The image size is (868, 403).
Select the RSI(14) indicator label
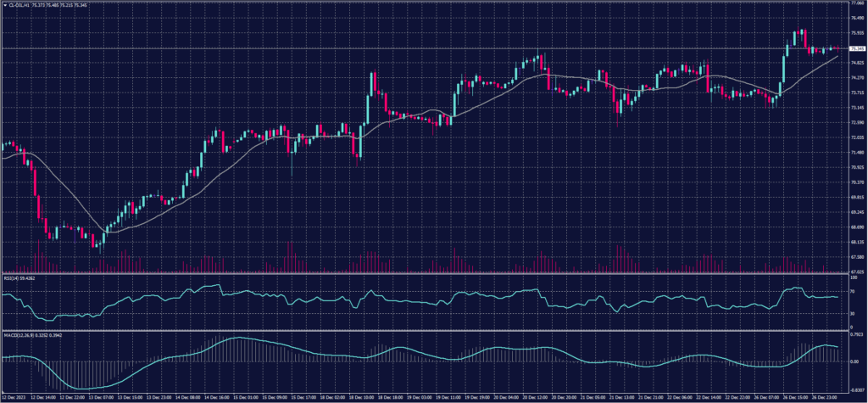coord(11,277)
